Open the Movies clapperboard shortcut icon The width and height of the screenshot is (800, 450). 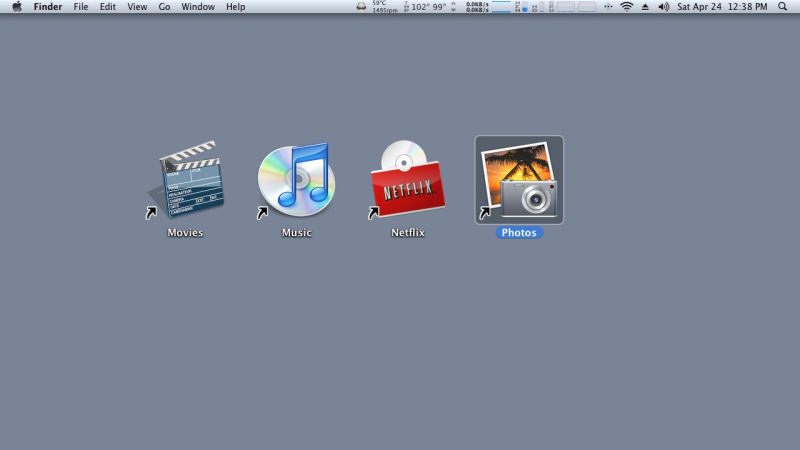pyautogui.click(x=186, y=180)
